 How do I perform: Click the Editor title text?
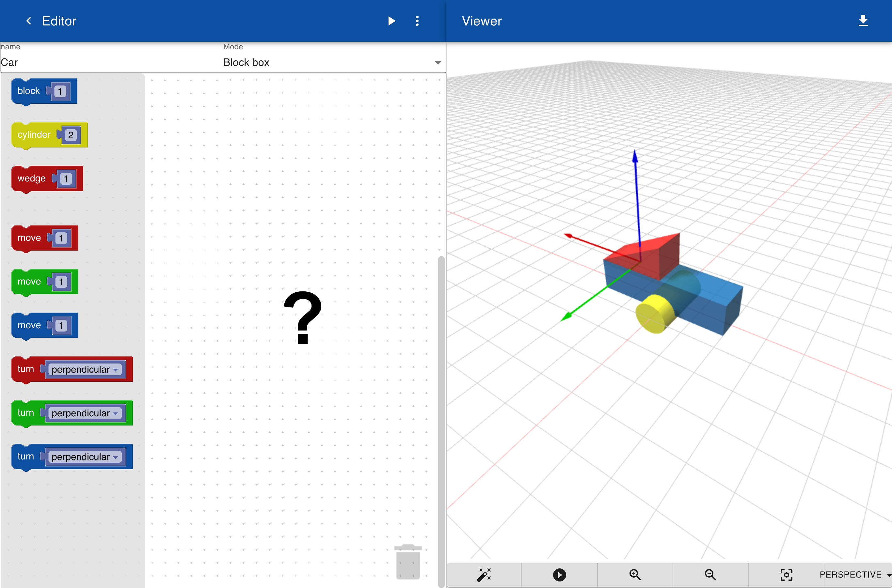pyautogui.click(x=59, y=21)
